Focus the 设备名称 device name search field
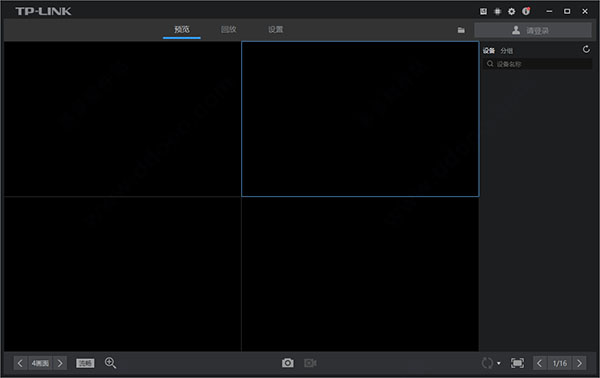This screenshot has height=378, width=600. [538, 64]
